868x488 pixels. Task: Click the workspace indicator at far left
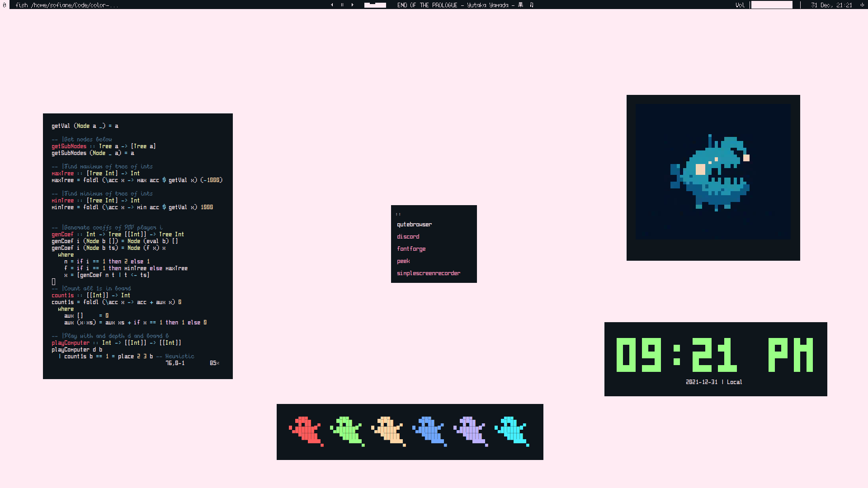(x=5, y=5)
